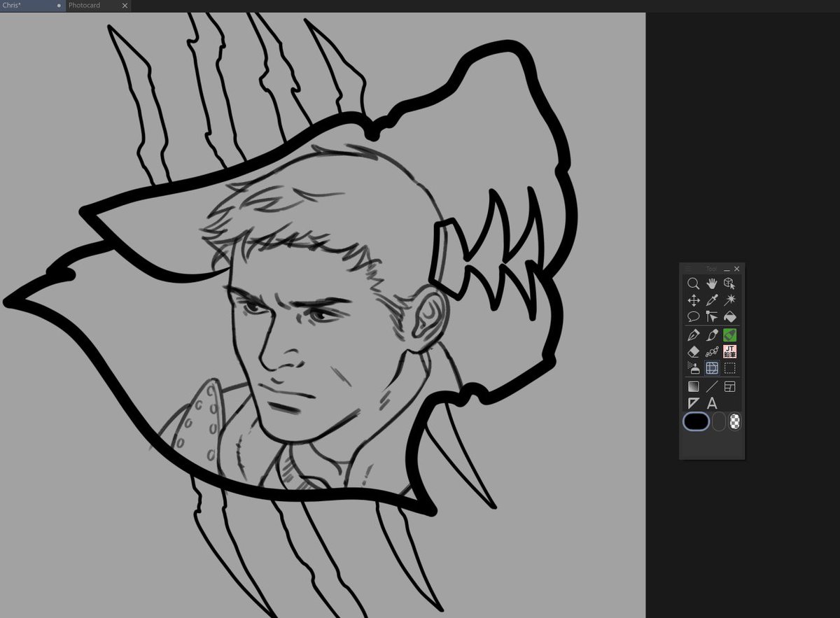Choose the black main color swatch
Image resolution: width=840 pixels, height=618 pixels.
(x=696, y=421)
